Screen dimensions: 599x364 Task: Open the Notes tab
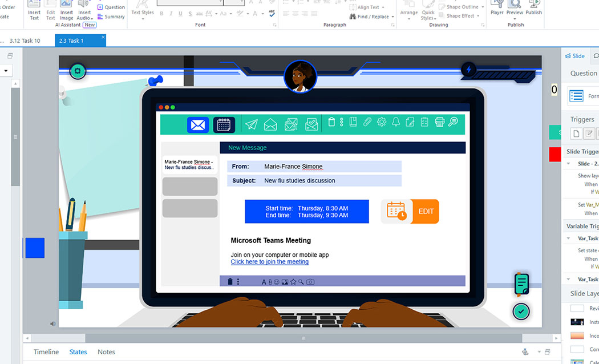point(106,352)
